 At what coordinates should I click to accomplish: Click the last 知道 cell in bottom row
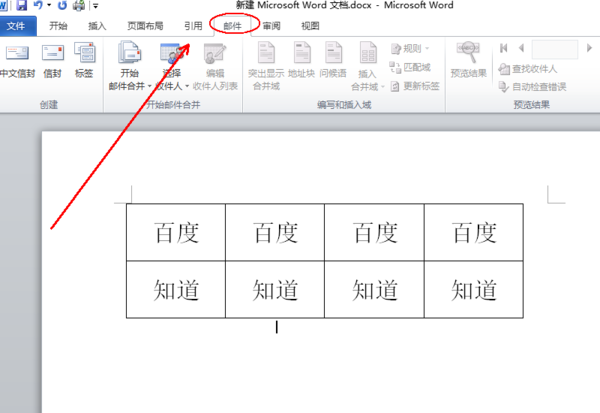tap(474, 290)
